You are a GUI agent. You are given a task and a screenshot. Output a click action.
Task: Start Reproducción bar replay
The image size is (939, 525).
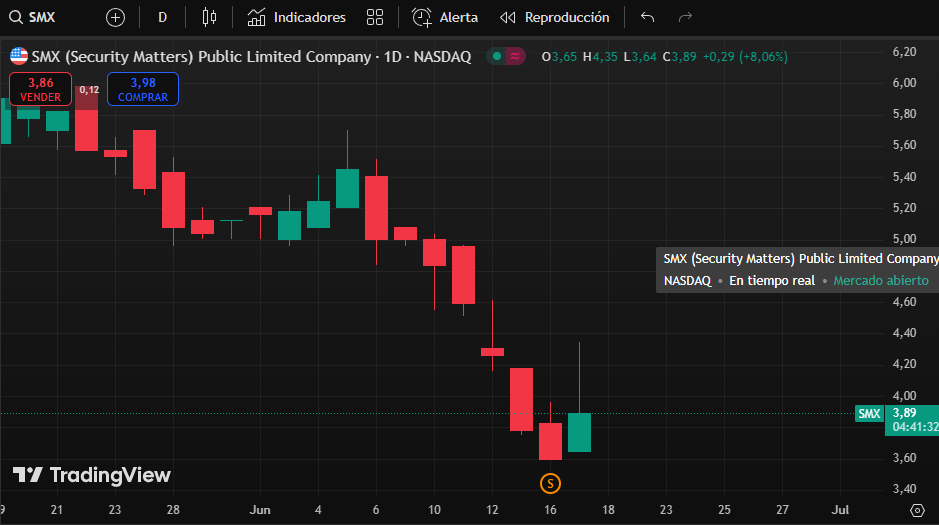point(555,17)
